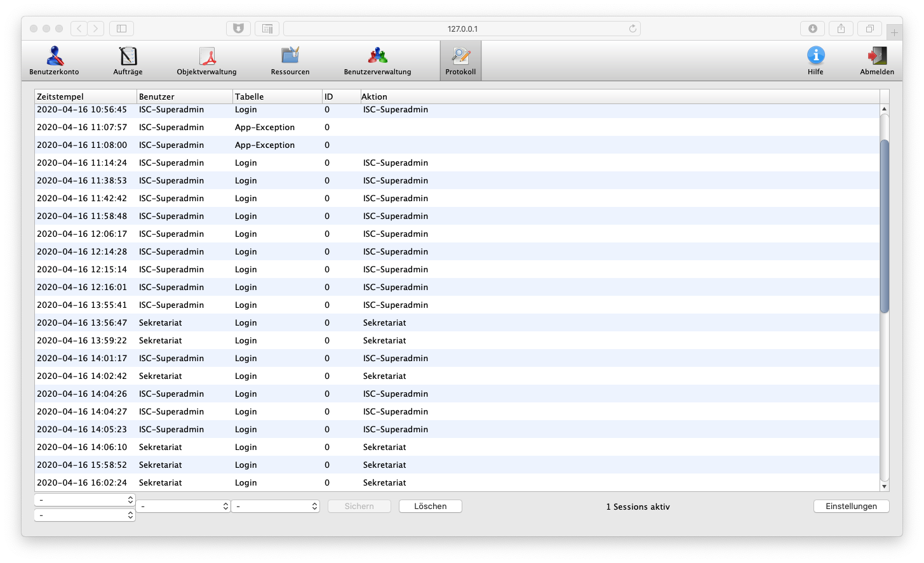Screen dimensions: 924x563
Task: Sort by the Aktion column header
Action: pyautogui.click(x=620, y=96)
